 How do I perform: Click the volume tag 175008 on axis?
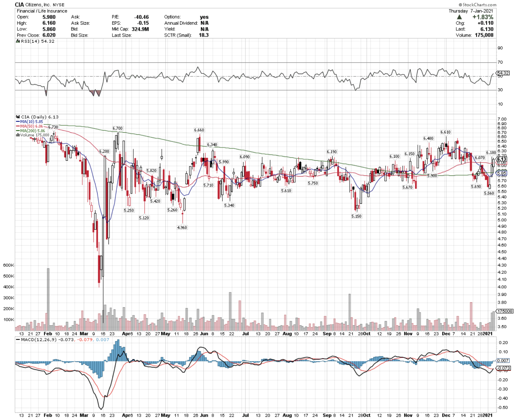click(505, 311)
